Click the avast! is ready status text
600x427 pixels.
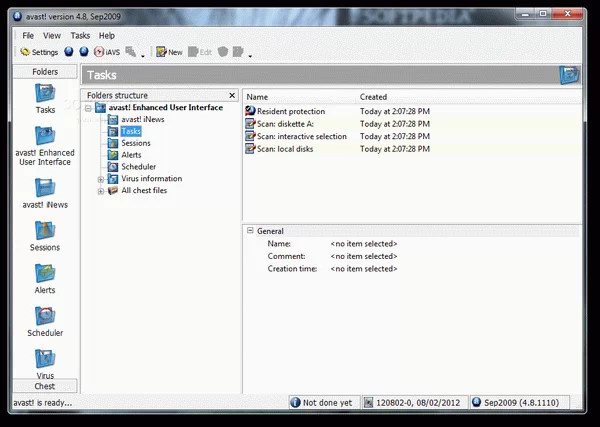coord(42,403)
